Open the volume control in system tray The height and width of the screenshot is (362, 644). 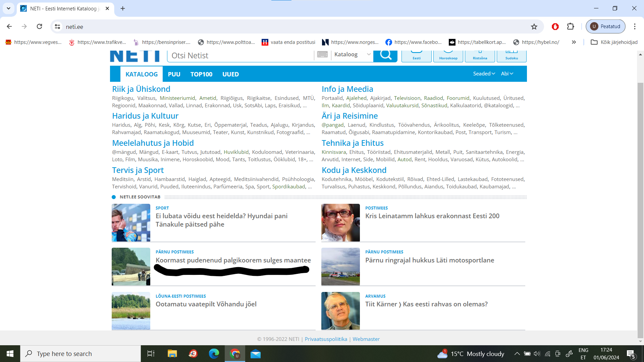tap(537, 354)
